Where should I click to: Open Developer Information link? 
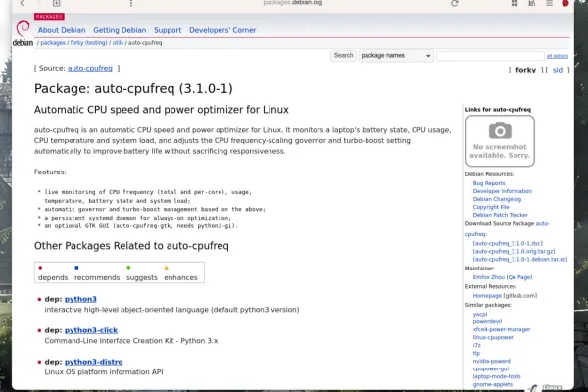pos(503,191)
